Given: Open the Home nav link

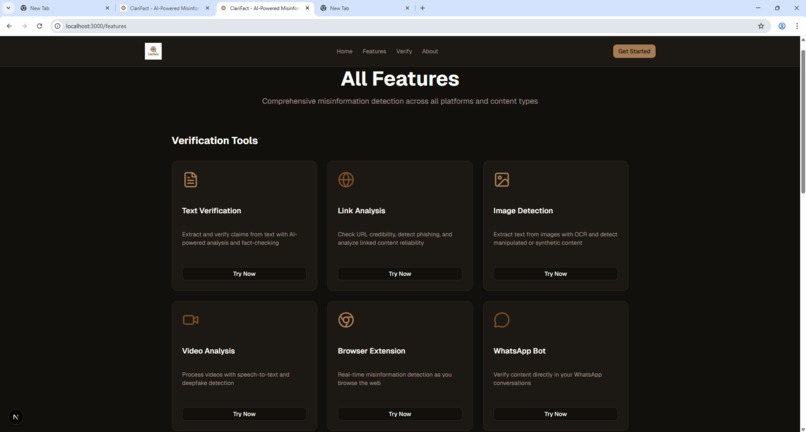Looking at the screenshot, I should pos(344,51).
